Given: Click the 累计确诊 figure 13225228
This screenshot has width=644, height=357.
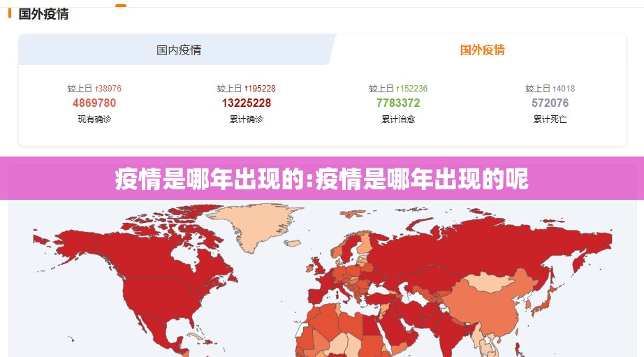Looking at the screenshot, I should coord(247,103).
